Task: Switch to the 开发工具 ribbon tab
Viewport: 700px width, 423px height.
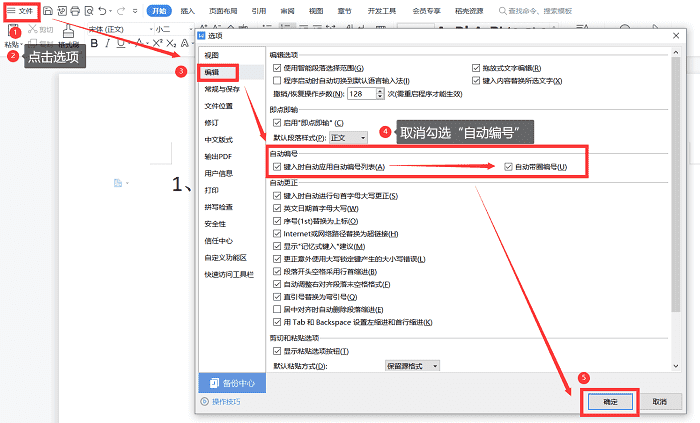Action: [382, 11]
